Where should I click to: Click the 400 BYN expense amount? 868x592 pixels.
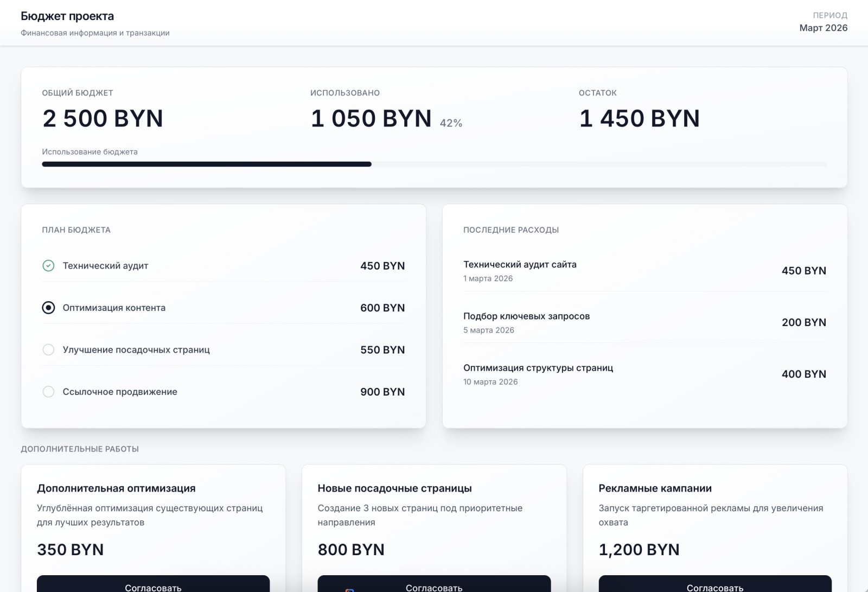pyautogui.click(x=804, y=374)
